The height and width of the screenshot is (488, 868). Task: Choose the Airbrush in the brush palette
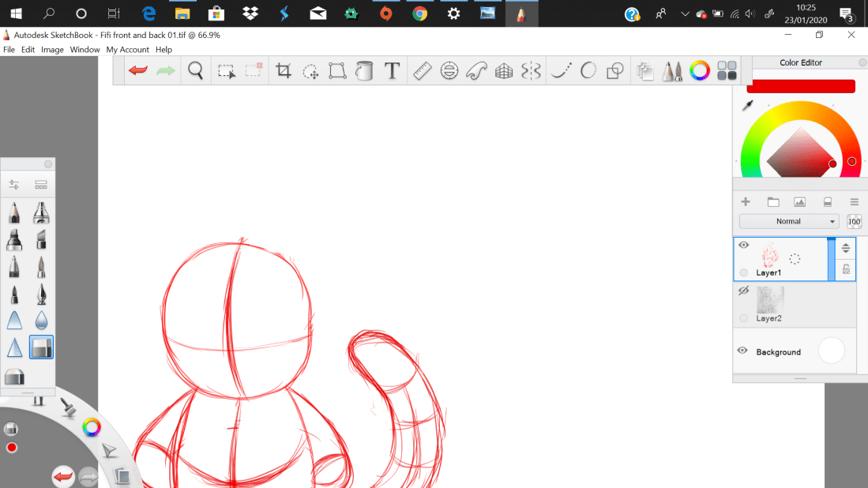coord(41,213)
